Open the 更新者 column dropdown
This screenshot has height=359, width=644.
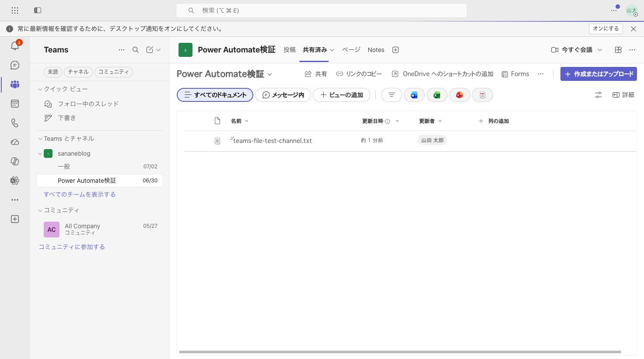pos(440,121)
